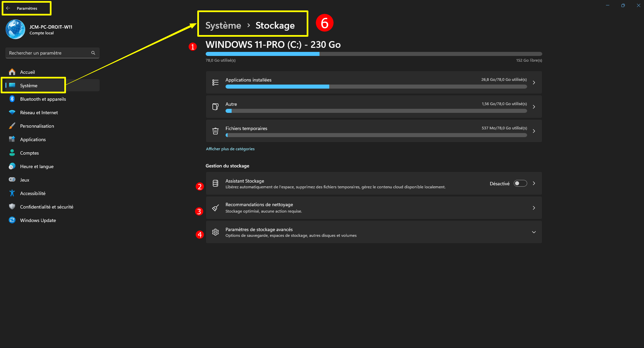The width and height of the screenshot is (644, 348).
Task: Open Confidentialité et sécurité section
Action: 46,207
